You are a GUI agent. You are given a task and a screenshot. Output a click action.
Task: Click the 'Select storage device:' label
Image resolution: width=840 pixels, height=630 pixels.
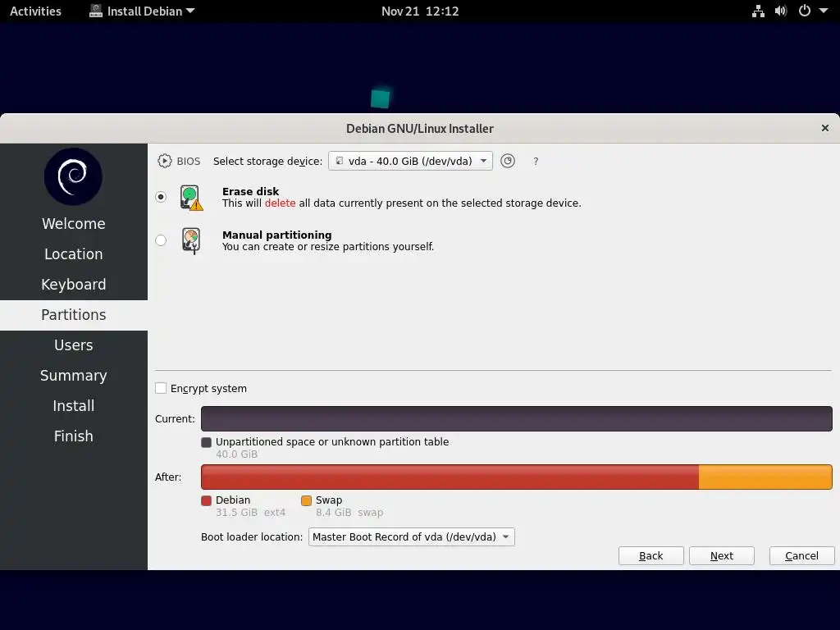tap(268, 162)
